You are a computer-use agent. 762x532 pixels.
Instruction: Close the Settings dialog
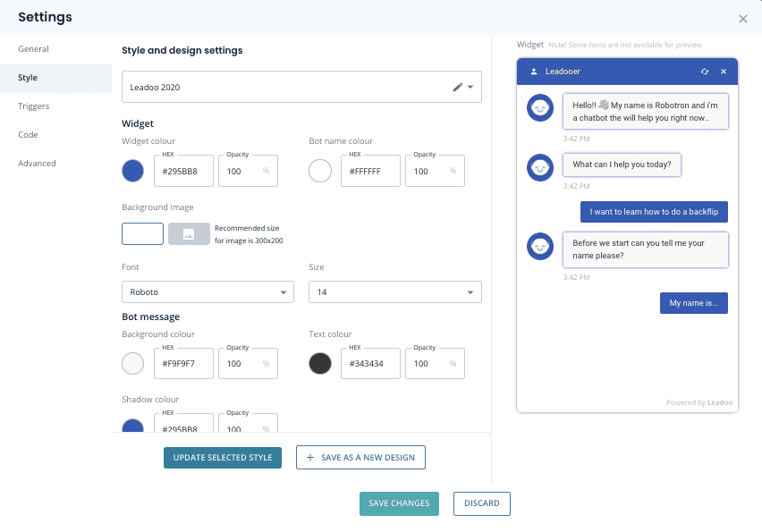(743, 19)
